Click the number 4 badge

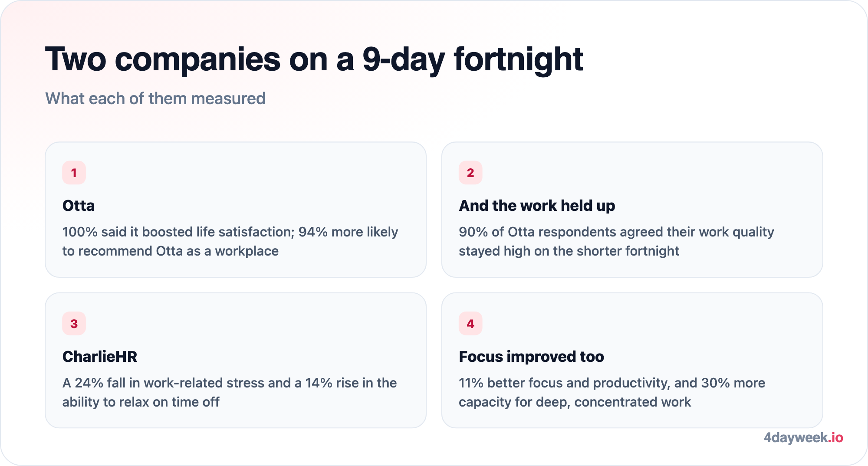coord(470,324)
